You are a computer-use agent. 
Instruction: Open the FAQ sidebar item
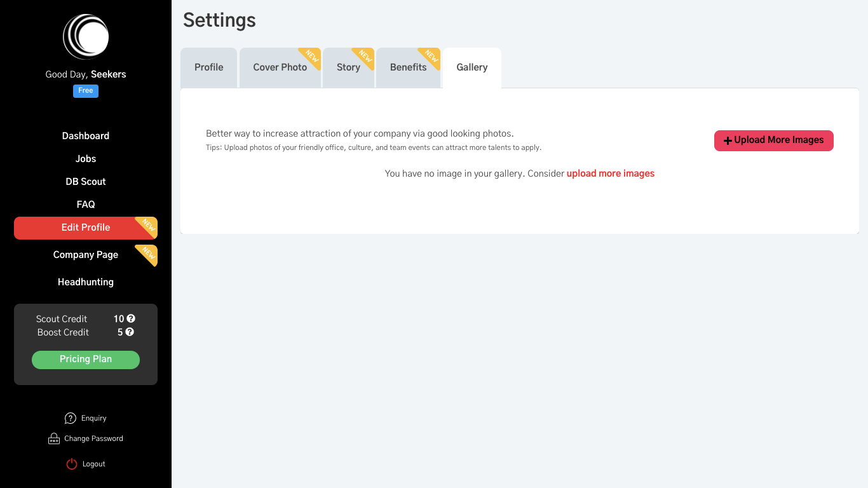click(x=86, y=205)
